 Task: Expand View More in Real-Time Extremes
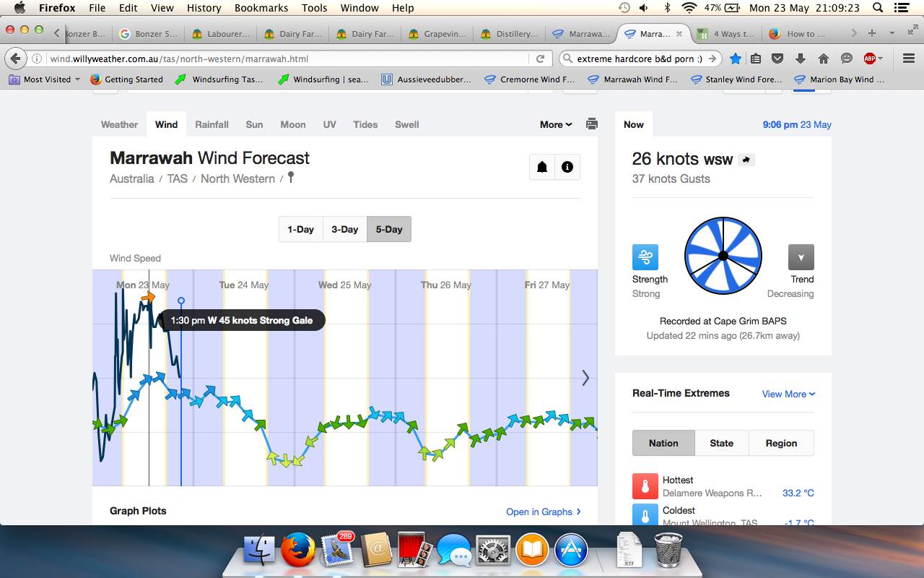[788, 394]
